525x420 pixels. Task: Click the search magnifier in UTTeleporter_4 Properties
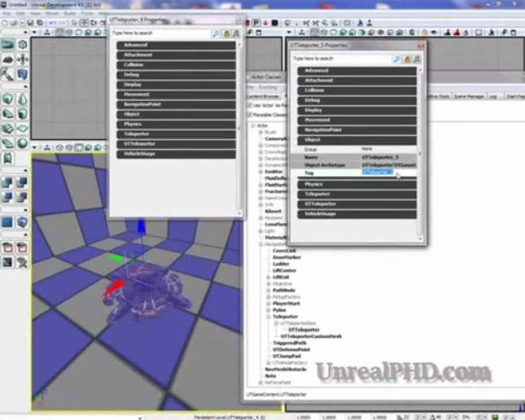216,33
